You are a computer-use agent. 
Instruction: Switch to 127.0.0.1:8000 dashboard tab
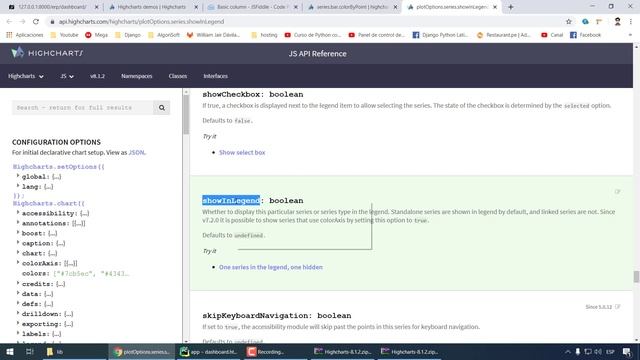(x=52, y=7)
